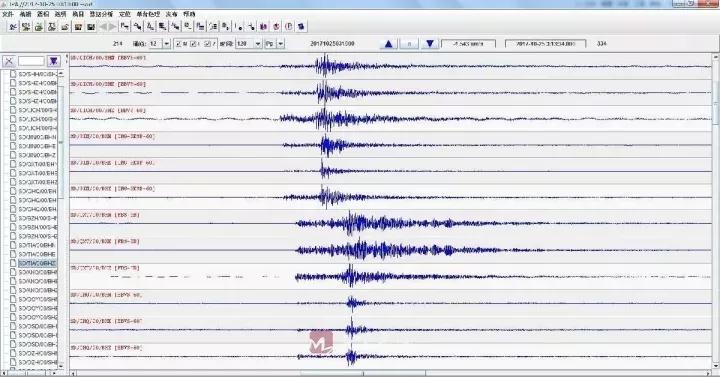Image resolution: width=720 pixels, height=377 pixels.
Task: Expand the dropdown showing value 12
Action: click(167, 44)
